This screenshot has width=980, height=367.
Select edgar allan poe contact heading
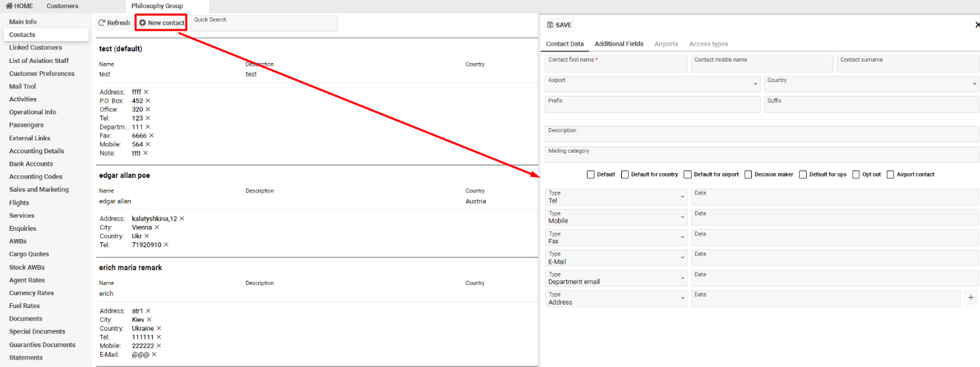click(125, 175)
